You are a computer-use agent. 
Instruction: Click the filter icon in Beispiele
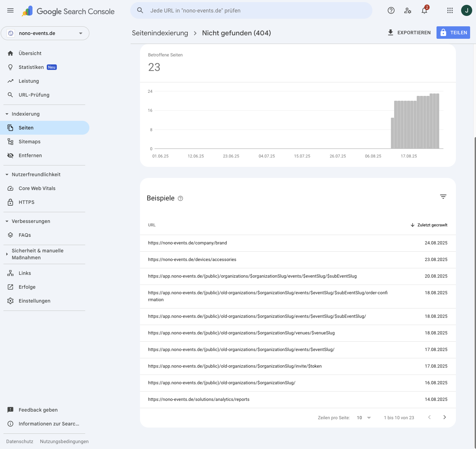(x=443, y=197)
